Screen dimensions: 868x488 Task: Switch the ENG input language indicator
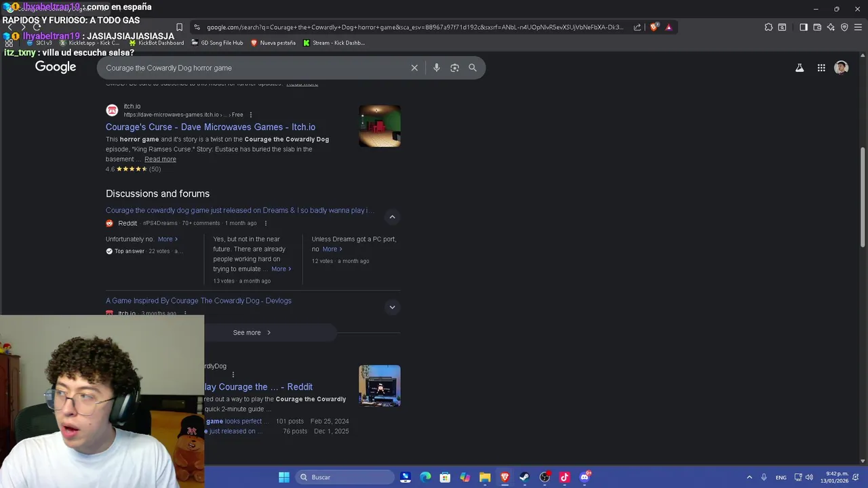781,477
